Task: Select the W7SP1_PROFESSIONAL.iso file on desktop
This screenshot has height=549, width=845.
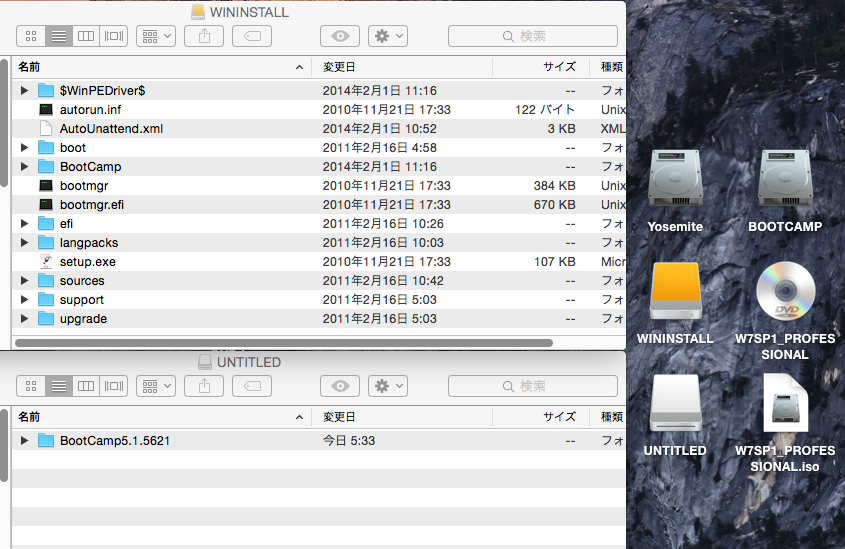Action: (x=786, y=403)
